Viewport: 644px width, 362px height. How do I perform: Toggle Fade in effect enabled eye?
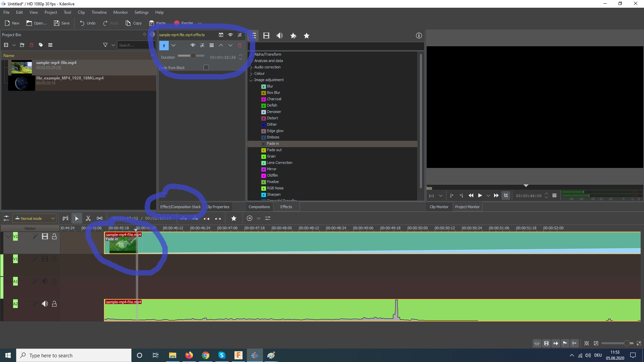[193, 45]
